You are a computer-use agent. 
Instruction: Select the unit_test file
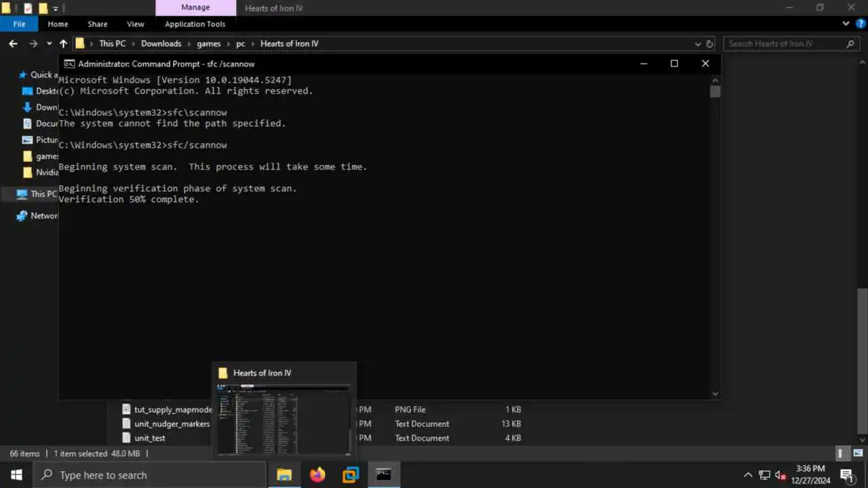[x=144, y=438]
